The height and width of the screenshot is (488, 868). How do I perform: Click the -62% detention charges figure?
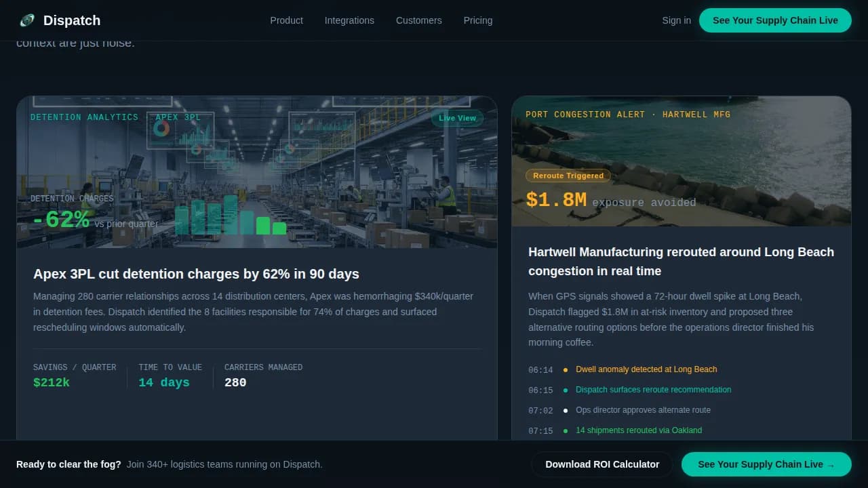pos(60,220)
